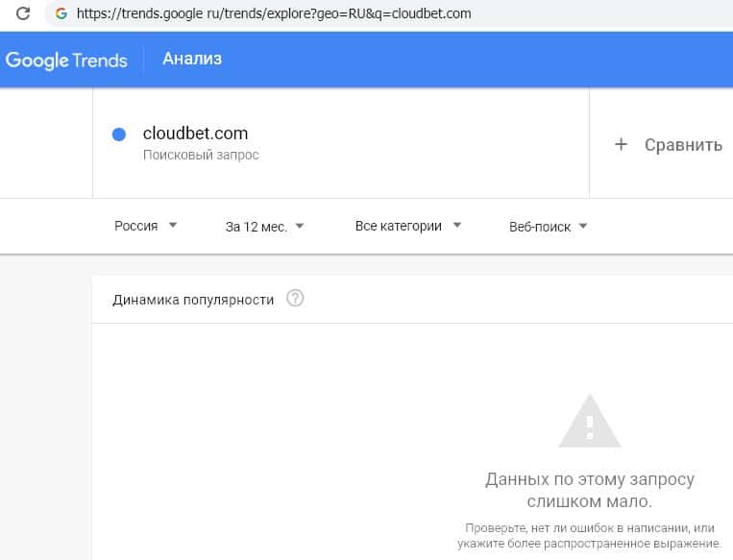733x560 pixels.
Task: Expand the Россия region dropdown
Action: pos(145,226)
